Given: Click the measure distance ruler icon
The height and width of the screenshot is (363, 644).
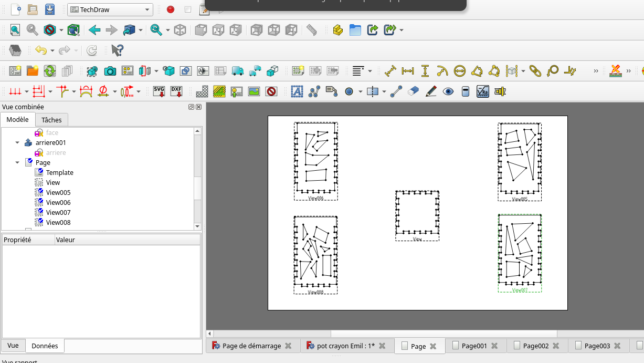Looking at the screenshot, I should [312, 30].
